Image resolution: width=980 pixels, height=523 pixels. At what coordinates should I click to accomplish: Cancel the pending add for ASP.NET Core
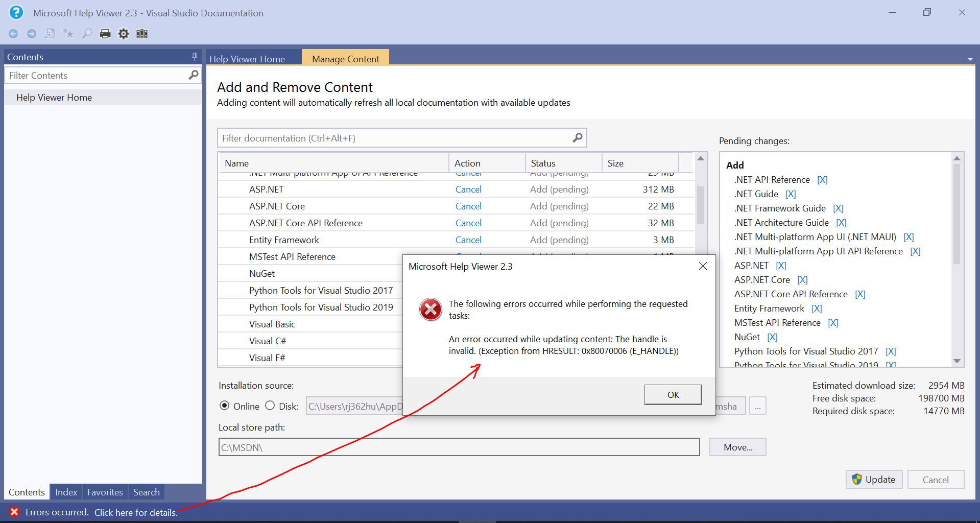(468, 206)
